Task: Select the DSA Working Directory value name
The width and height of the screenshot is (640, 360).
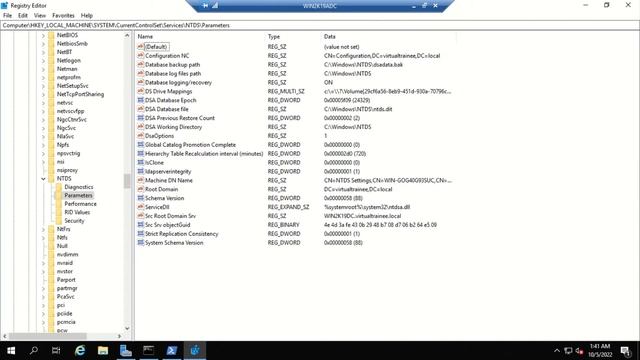Action: (173, 127)
